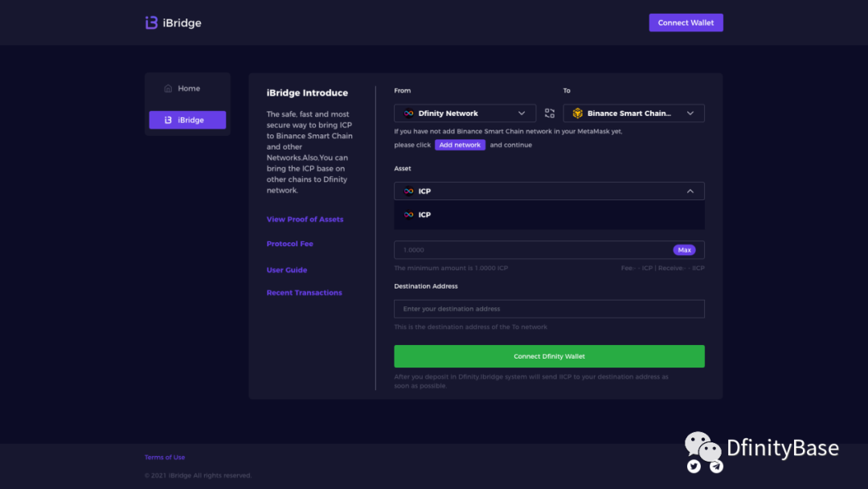The height and width of the screenshot is (489, 868).
Task: Click the swap networks icon between From and To
Action: click(x=550, y=113)
